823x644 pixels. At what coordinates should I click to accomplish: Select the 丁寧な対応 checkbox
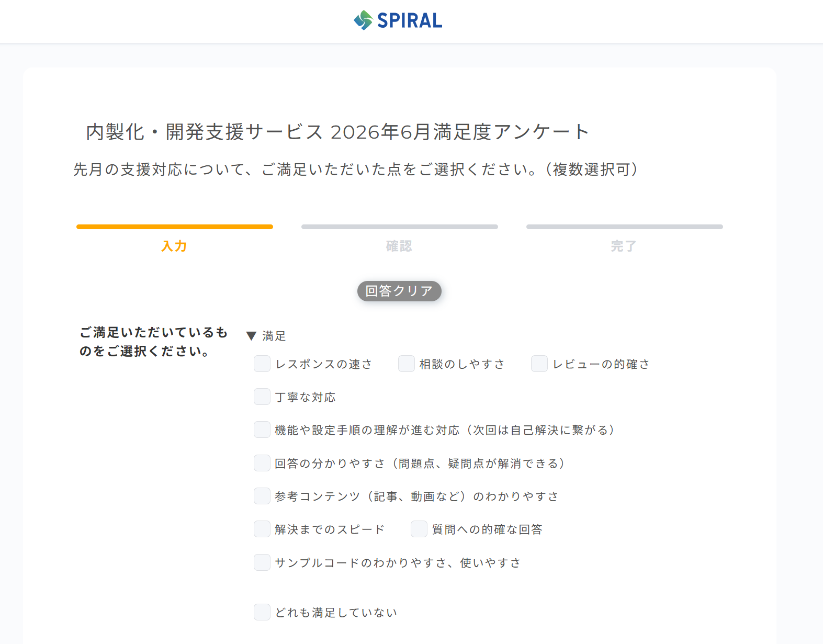[x=262, y=397]
